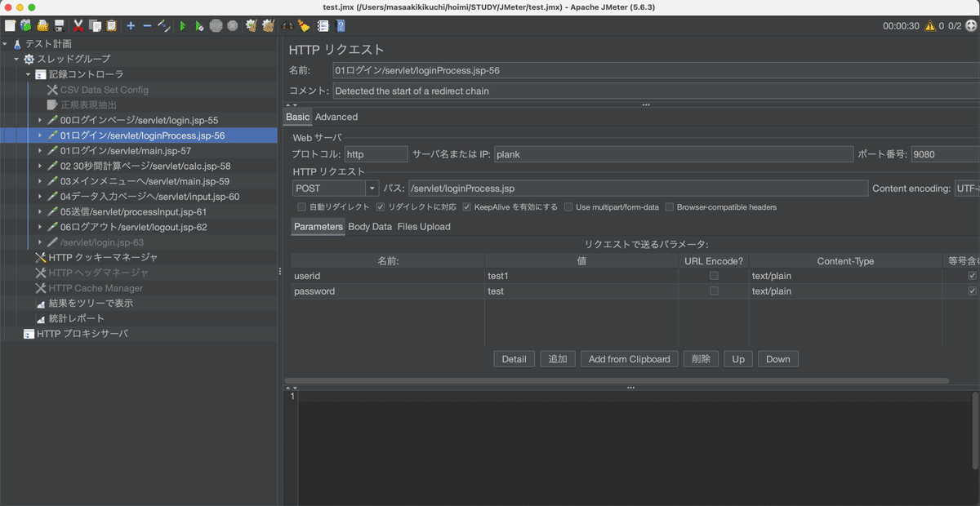This screenshot has width=980, height=506.
Task: Start the test with the green play icon
Action: 183,26
